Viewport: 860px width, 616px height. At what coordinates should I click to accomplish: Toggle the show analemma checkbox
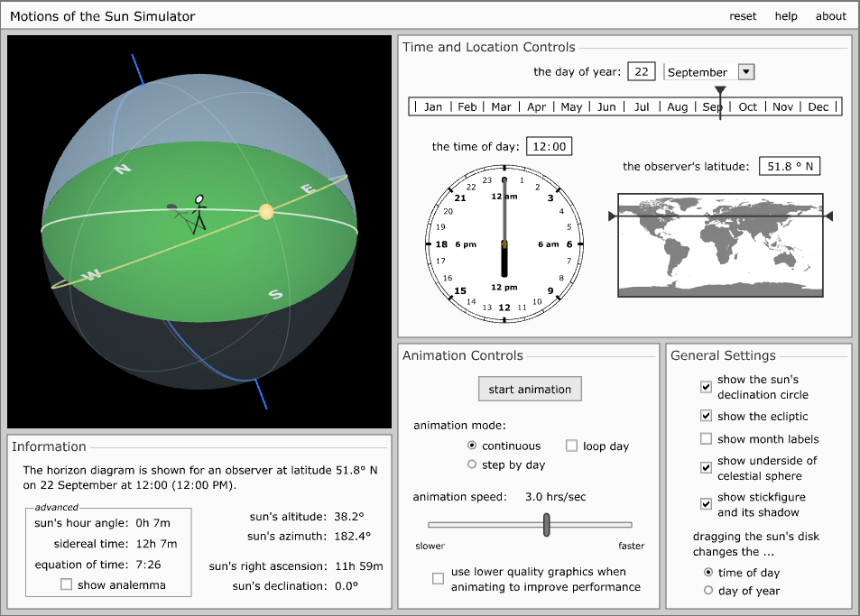(67, 584)
